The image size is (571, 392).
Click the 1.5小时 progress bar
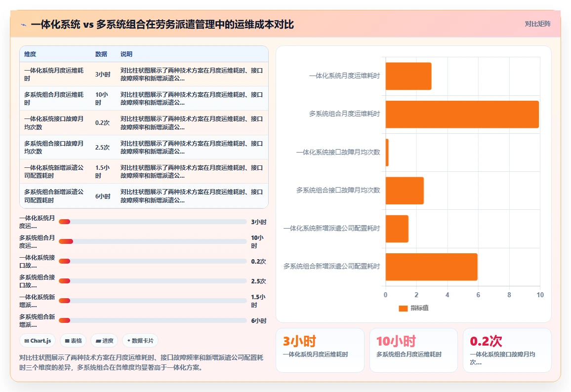click(153, 301)
